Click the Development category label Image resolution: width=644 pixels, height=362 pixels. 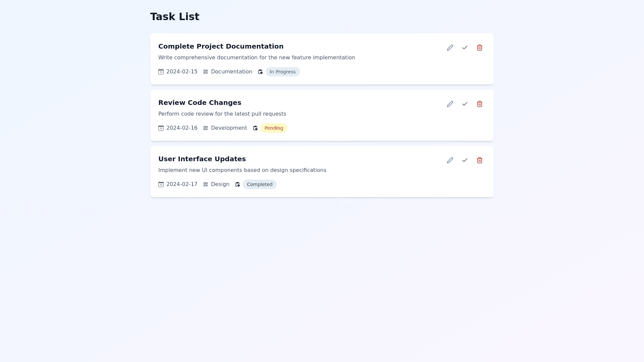point(229,128)
